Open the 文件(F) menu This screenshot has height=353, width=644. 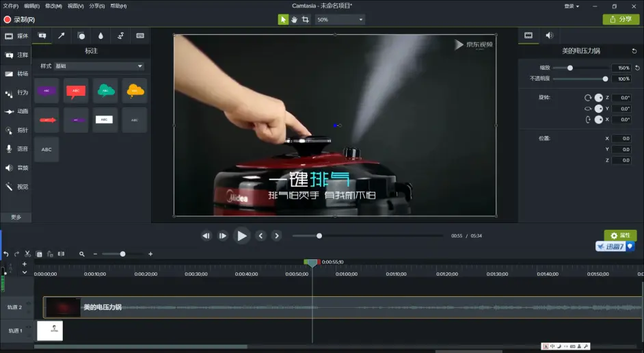click(x=11, y=5)
